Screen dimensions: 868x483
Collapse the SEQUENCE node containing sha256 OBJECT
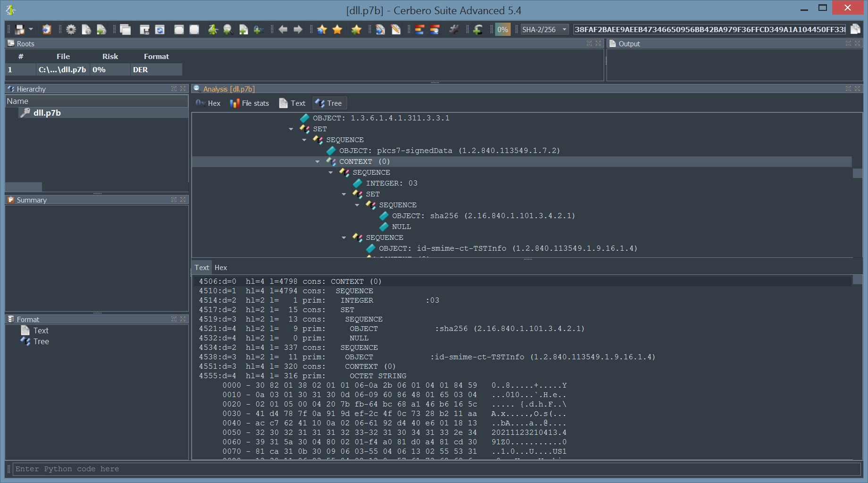tap(357, 205)
